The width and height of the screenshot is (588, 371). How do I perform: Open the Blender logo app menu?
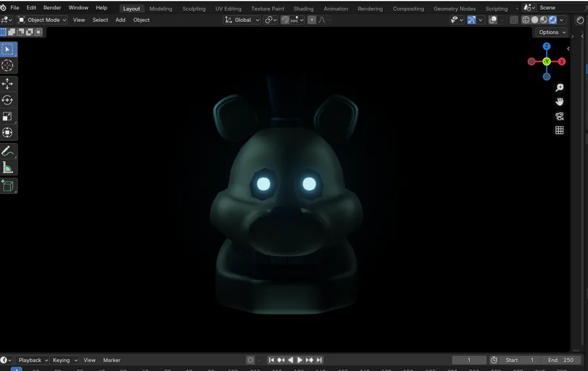point(3,7)
